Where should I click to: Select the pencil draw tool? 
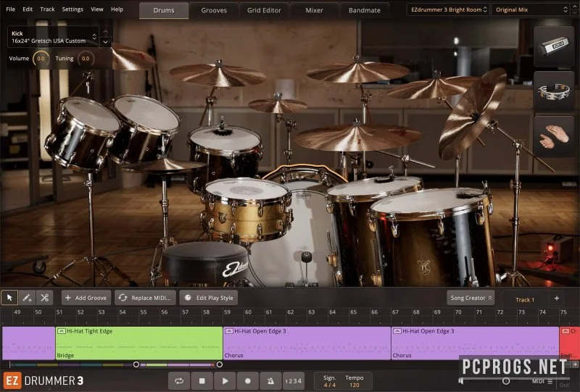pyautogui.click(x=27, y=298)
